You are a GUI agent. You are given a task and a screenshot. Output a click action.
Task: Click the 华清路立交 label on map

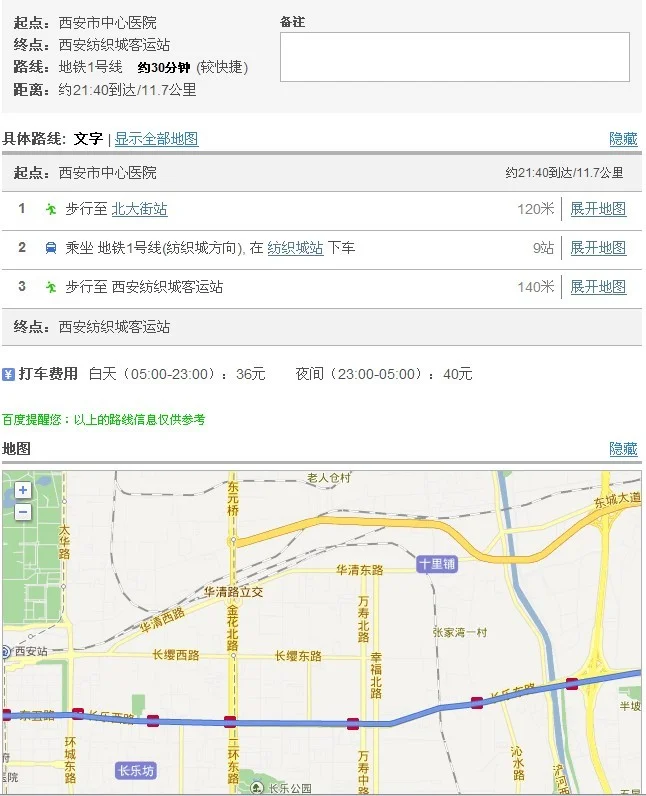234,592
